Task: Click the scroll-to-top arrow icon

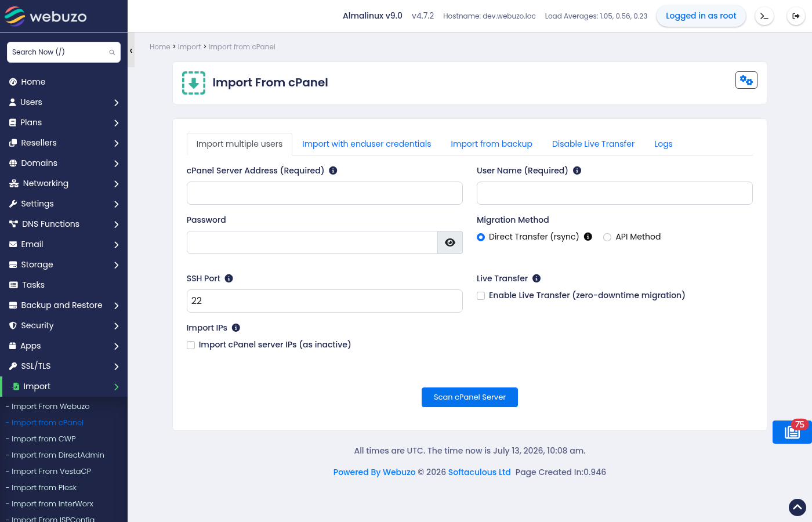Action: (797, 507)
